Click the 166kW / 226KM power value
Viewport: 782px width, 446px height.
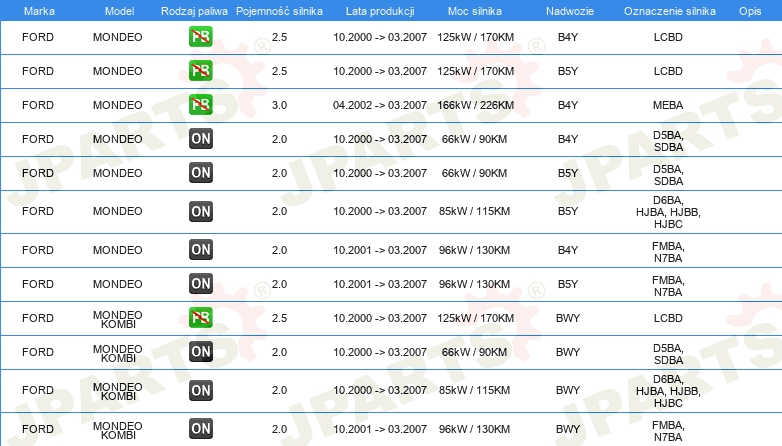point(475,105)
